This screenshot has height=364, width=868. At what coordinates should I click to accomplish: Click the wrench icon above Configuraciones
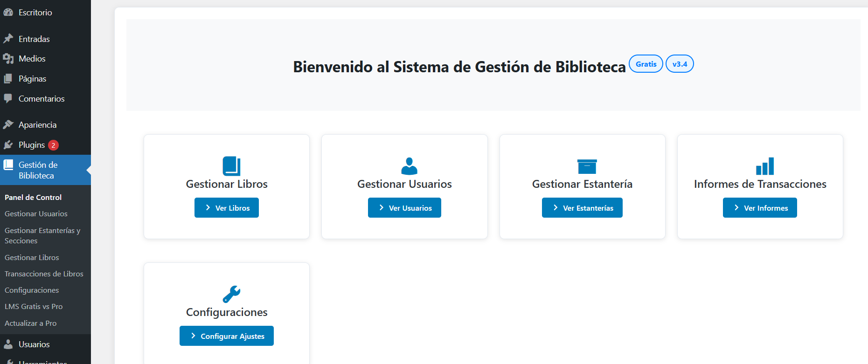(231, 294)
